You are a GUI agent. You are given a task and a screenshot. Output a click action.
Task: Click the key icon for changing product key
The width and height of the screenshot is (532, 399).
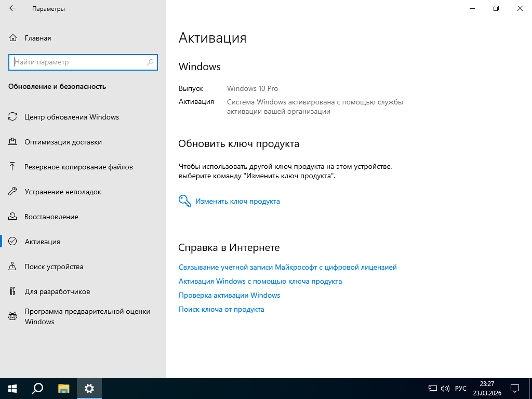click(185, 201)
